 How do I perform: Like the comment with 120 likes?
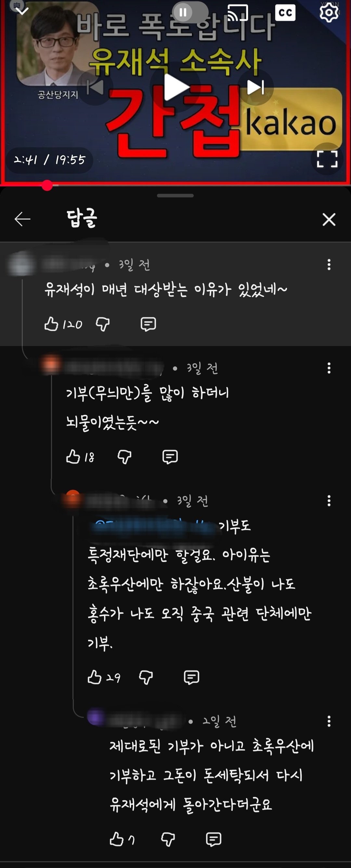[51, 324]
